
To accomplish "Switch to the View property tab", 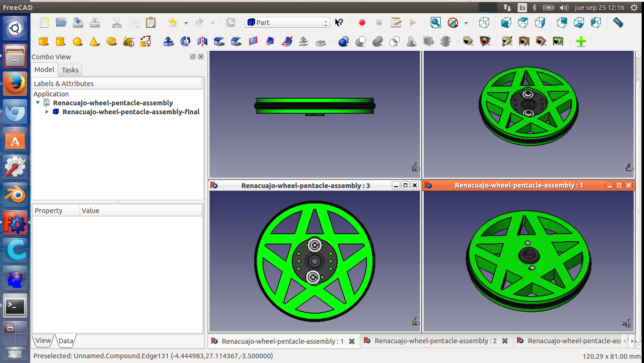I will [43, 341].
